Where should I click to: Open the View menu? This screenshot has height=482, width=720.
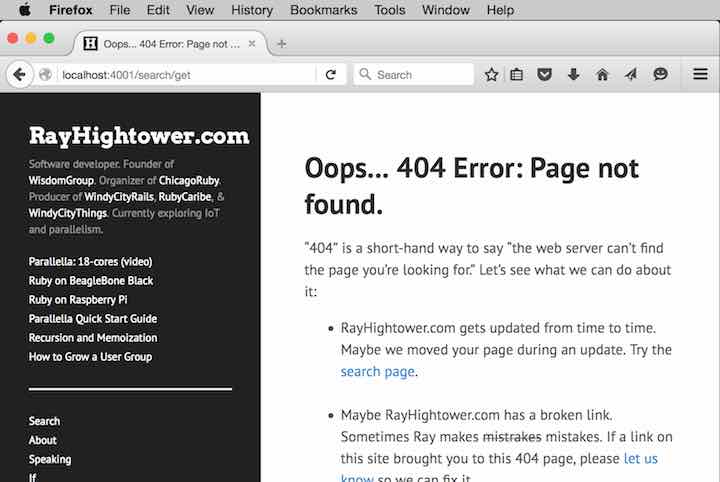[200, 10]
